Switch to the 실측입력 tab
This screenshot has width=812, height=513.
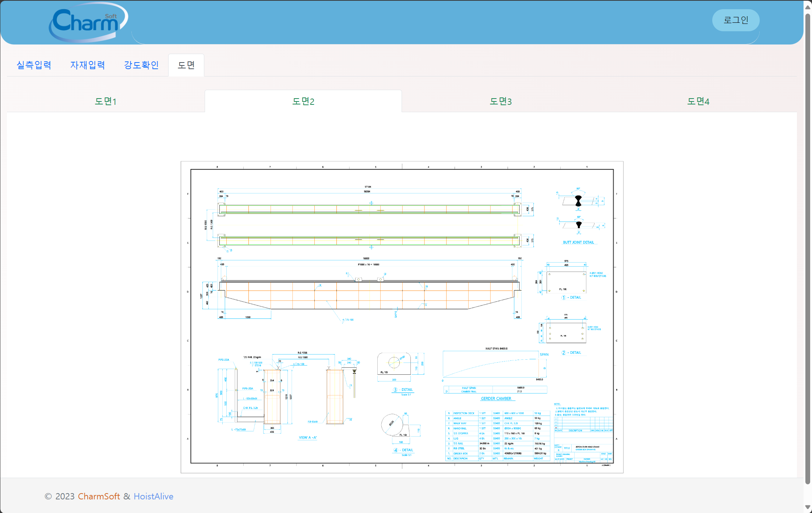click(x=34, y=65)
